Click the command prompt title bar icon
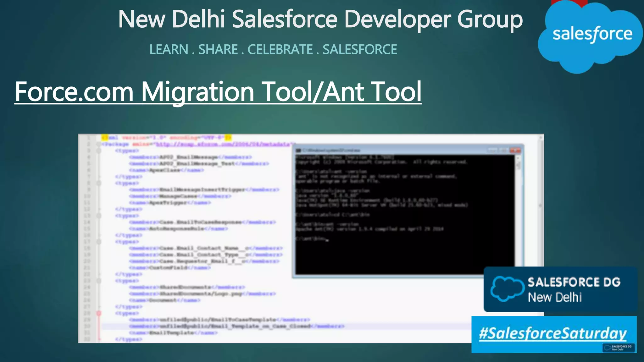Image resolution: width=644 pixels, height=362 pixels. coord(298,151)
